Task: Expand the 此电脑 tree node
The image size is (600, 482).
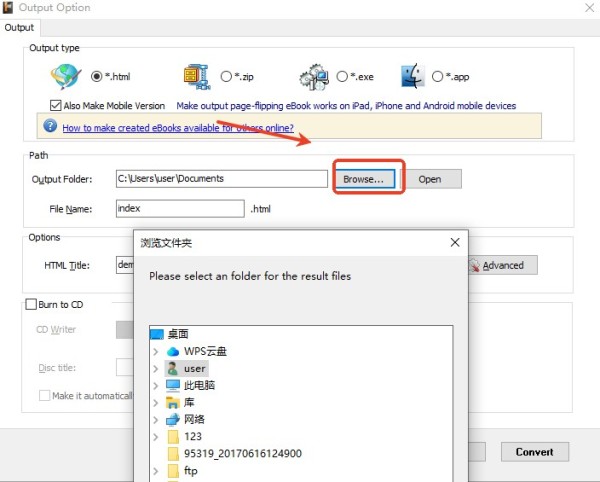Action: coord(156,386)
